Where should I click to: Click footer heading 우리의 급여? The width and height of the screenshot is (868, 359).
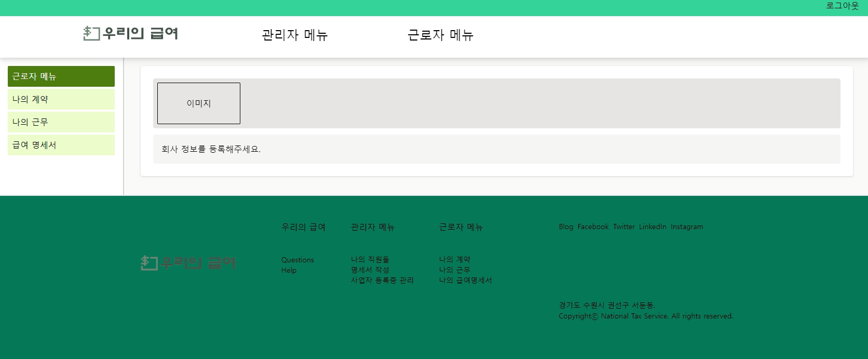pyautogui.click(x=303, y=227)
